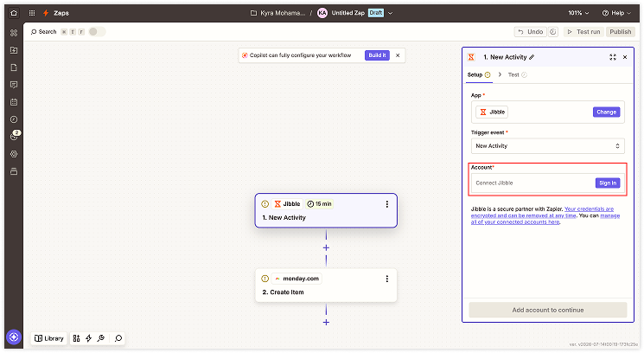Open the 'Your credentials are encrypted' link
Image resolution: width=644 pixels, height=353 pixels.
coord(543,212)
